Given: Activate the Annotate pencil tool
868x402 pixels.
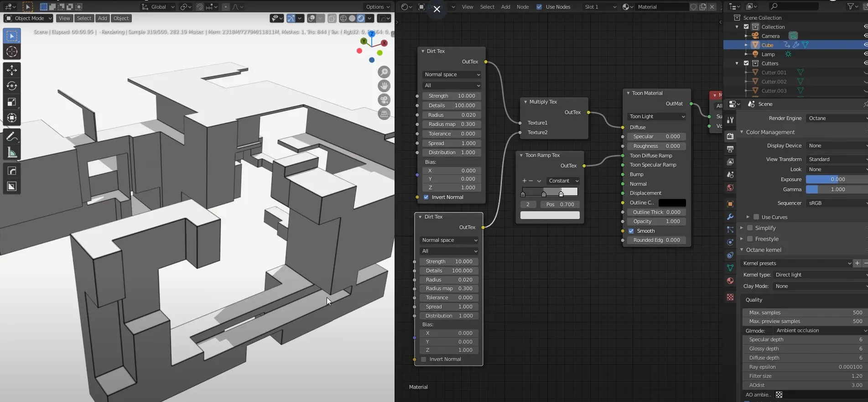Looking at the screenshot, I should tap(12, 136).
